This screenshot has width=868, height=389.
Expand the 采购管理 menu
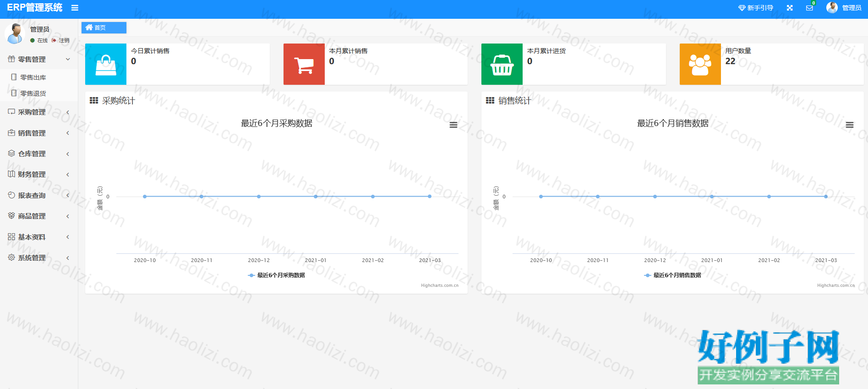tap(39, 112)
